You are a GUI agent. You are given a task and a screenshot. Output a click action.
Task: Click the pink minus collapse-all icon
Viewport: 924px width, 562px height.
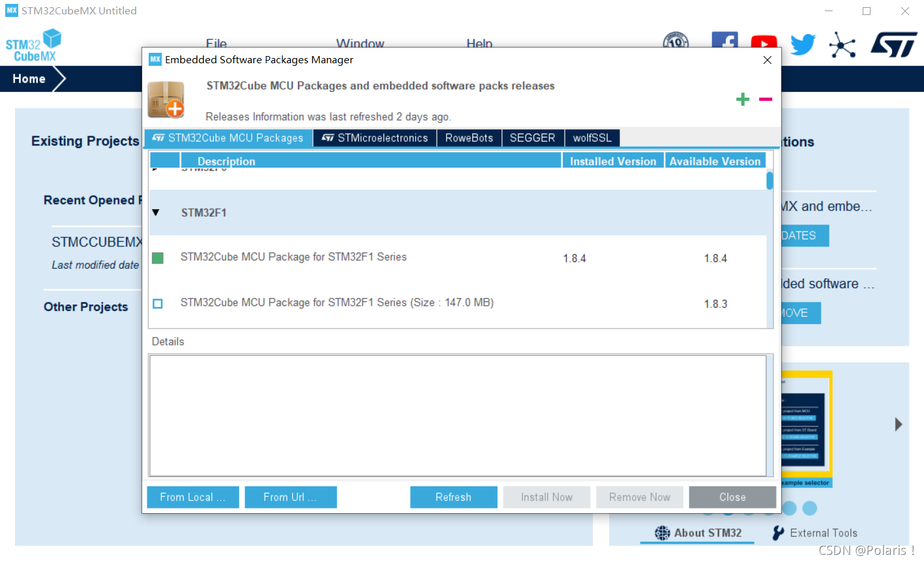pyautogui.click(x=766, y=99)
